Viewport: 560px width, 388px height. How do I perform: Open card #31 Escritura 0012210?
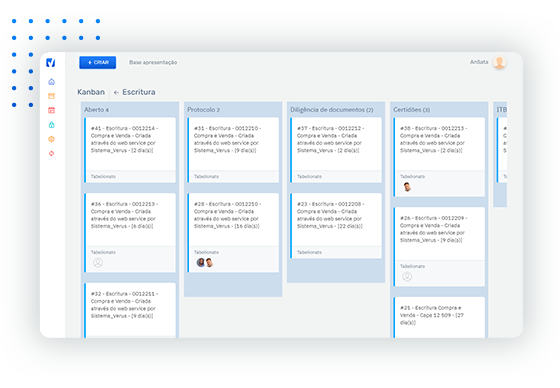pos(233,150)
